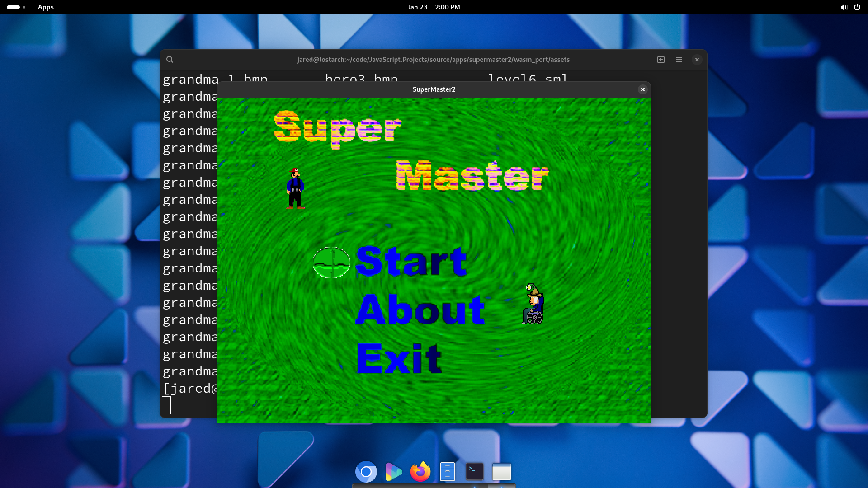Click the grandma in wheelchair sprite
This screenshot has width=868, height=488.
pyautogui.click(x=533, y=304)
